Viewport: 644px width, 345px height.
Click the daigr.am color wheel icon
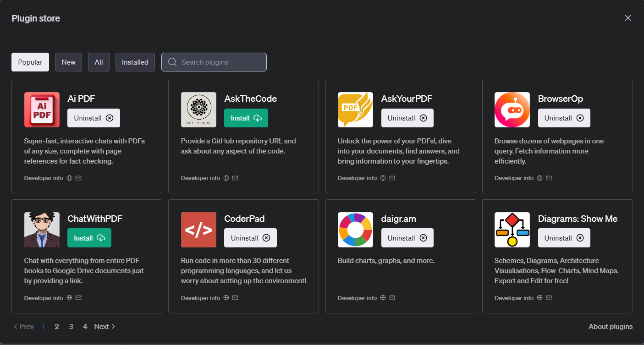pos(355,230)
